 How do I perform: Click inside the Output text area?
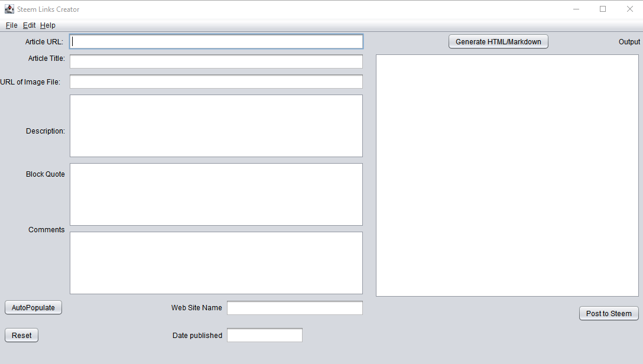pyautogui.click(x=507, y=175)
